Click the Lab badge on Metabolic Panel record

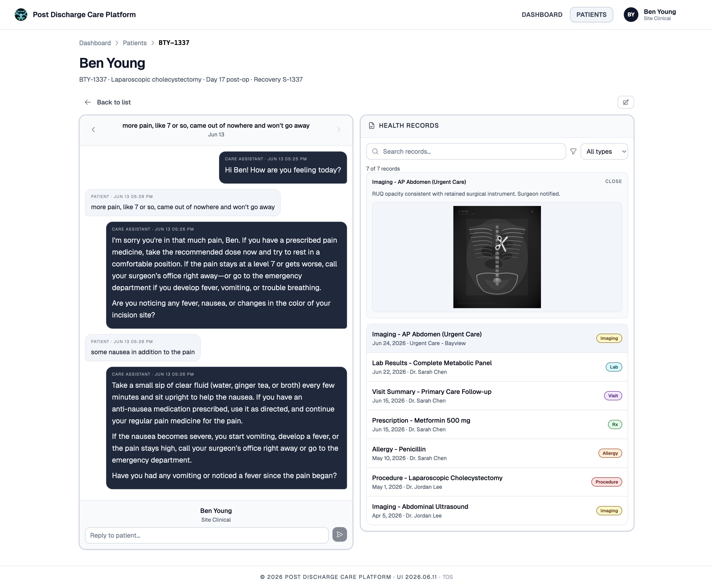tap(614, 367)
